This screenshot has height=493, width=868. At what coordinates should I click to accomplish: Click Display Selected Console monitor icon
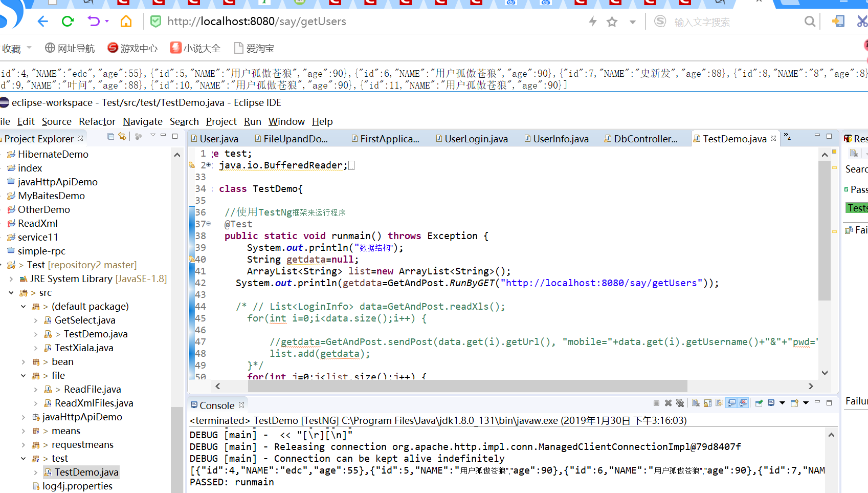click(x=771, y=403)
